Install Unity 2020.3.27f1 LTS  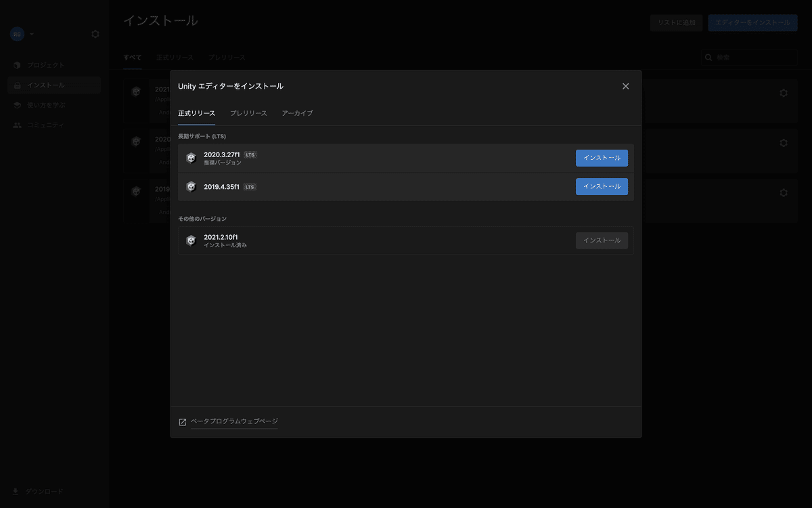click(602, 158)
